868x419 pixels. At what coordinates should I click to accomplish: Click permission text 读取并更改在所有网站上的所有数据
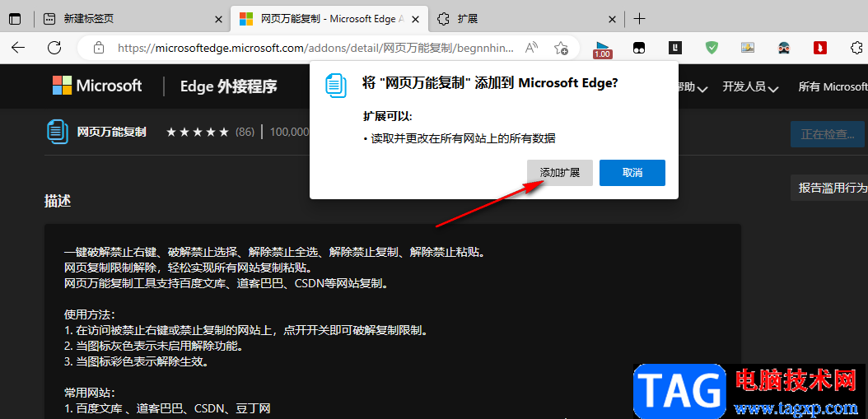coord(463,139)
